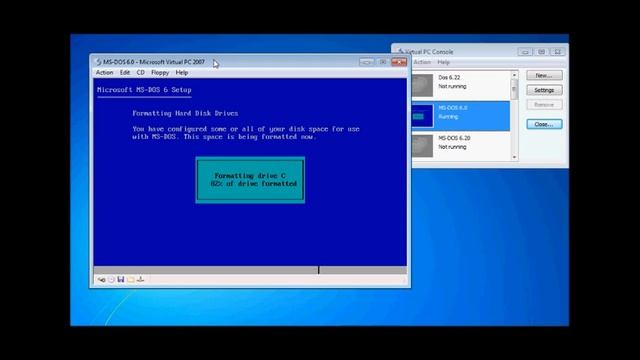Click the CD drive icon in the status bar
The width and height of the screenshot is (640, 360).
point(111,280)
